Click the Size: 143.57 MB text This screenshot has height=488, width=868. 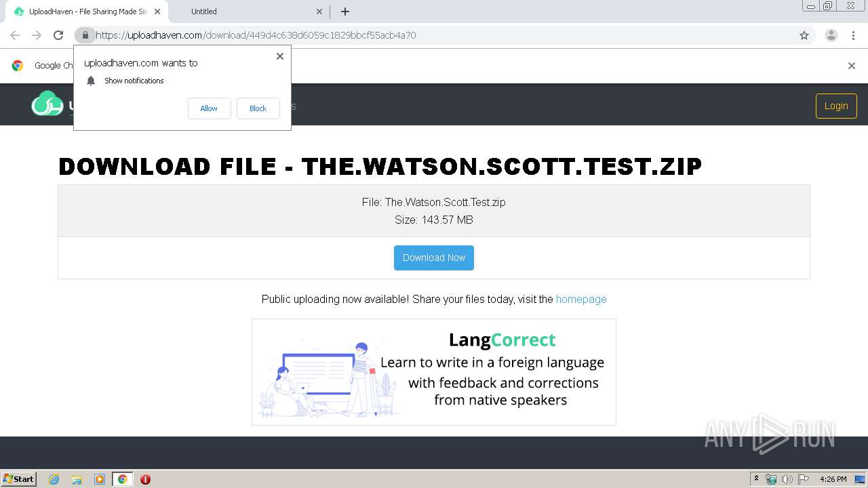pos(434,220)
